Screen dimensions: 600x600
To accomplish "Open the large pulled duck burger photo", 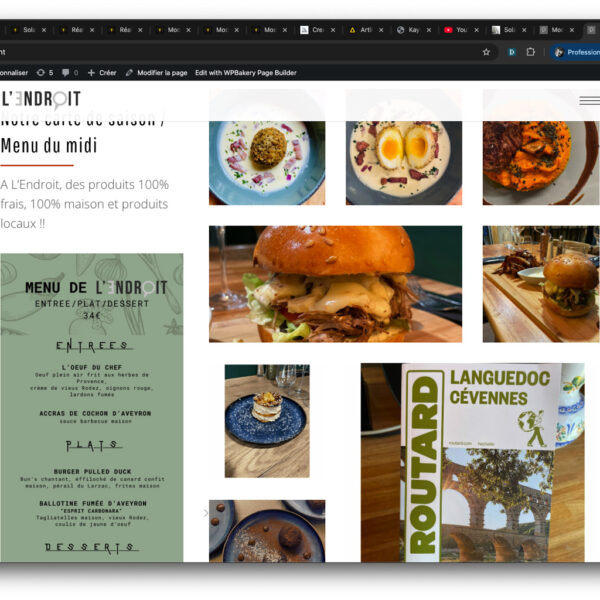I will (335, 284).
